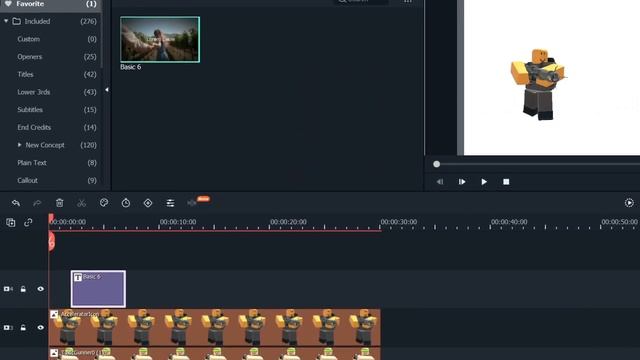
Task: Select the Titles category
Action: [25, 74]
